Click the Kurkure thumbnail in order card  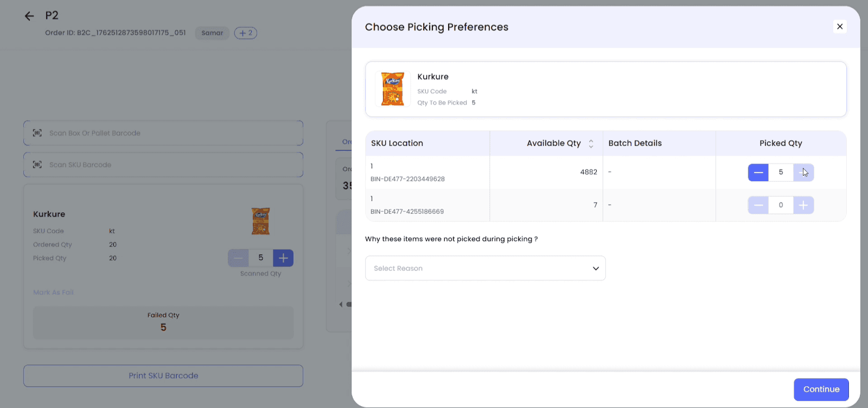coord(260,221)
